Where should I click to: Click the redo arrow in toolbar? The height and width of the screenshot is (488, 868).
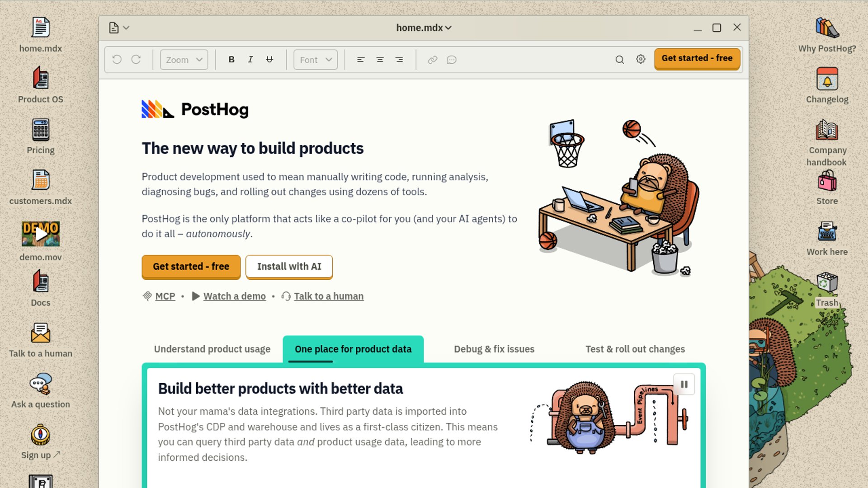point(136,60)
